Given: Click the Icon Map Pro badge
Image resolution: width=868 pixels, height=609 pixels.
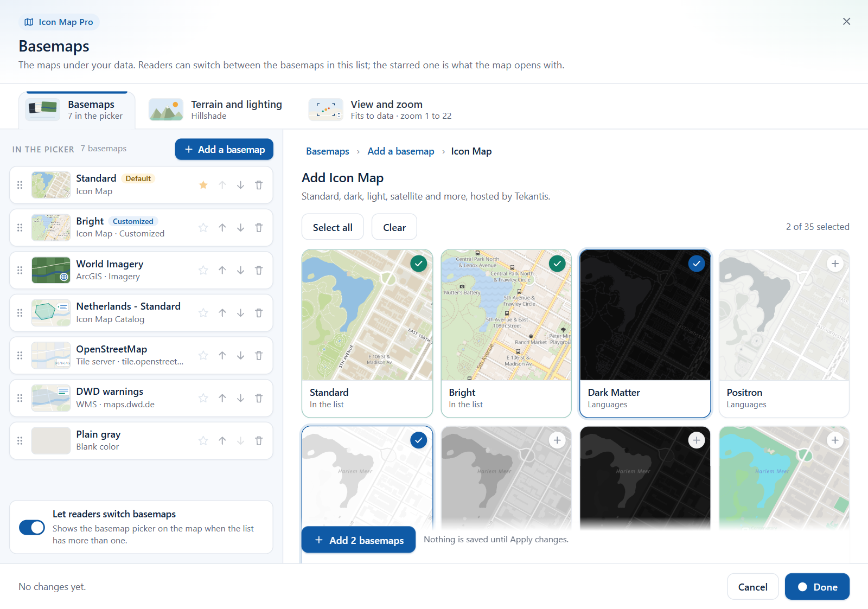Looking at the screenshot, I should (59, 22).
